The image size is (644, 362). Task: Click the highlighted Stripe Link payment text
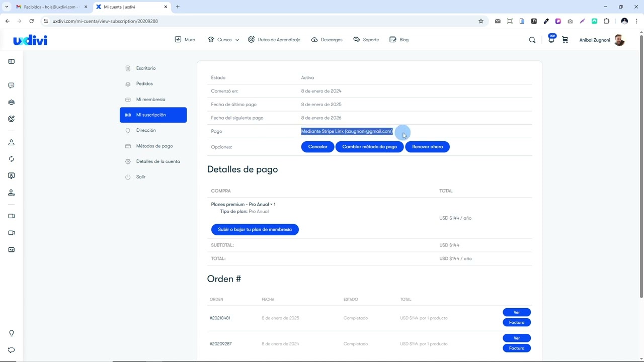[x=347, y=131]
